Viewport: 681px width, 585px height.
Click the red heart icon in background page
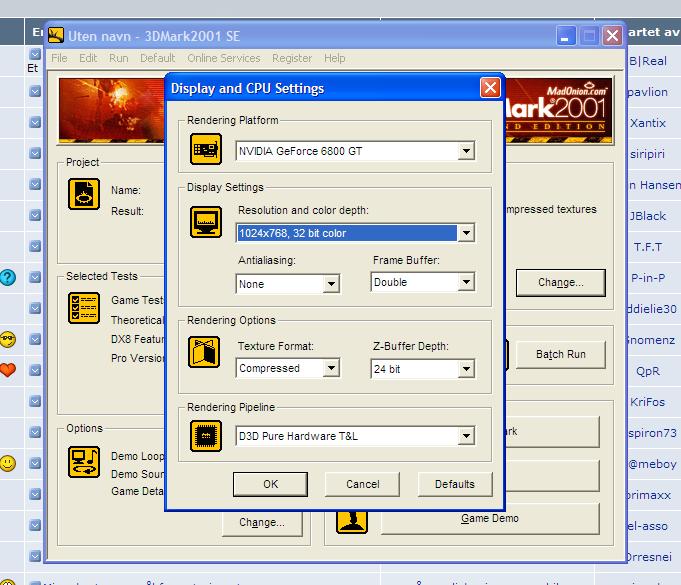coord(8,370)
